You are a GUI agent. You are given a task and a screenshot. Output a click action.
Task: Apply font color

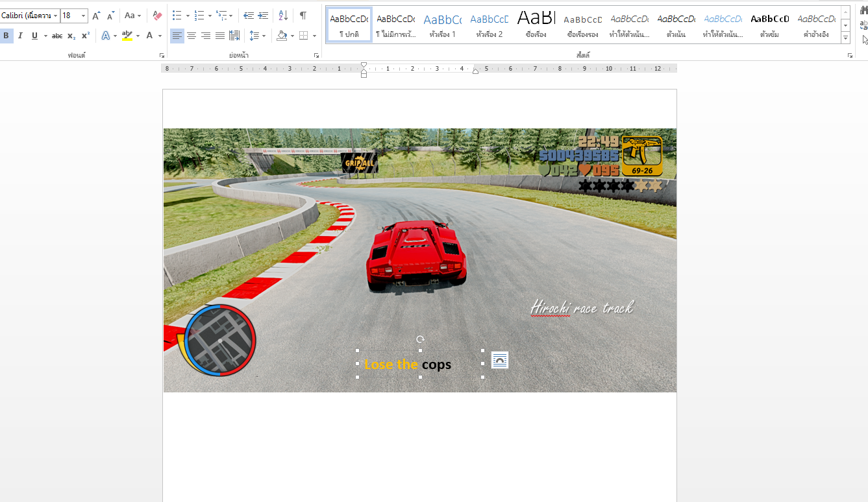[149, 36]
